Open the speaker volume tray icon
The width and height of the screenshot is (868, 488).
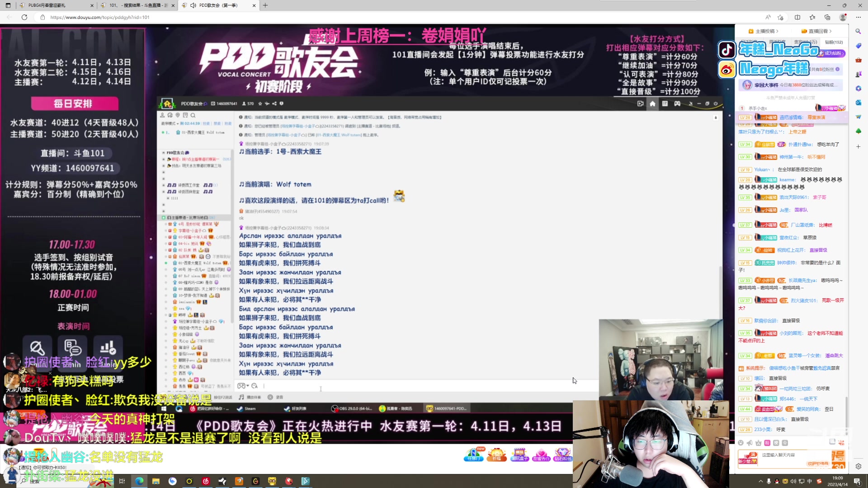click(x=793, y=481)
